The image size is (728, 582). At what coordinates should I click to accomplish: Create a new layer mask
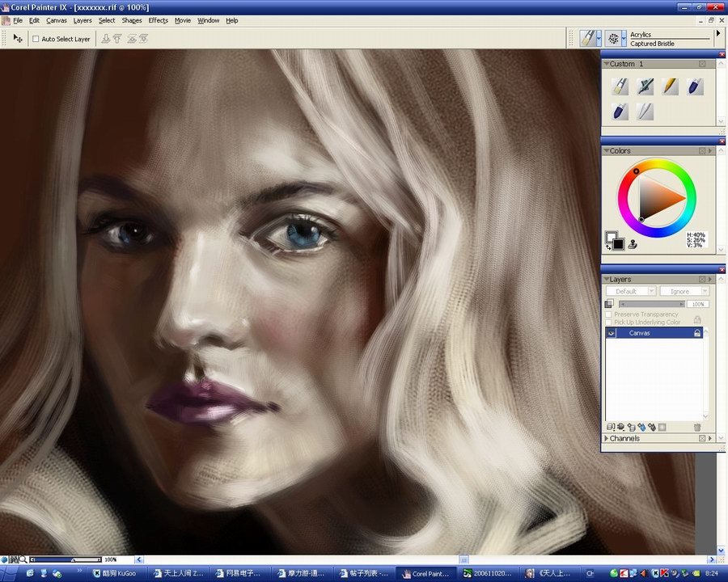tap(662, 427)
